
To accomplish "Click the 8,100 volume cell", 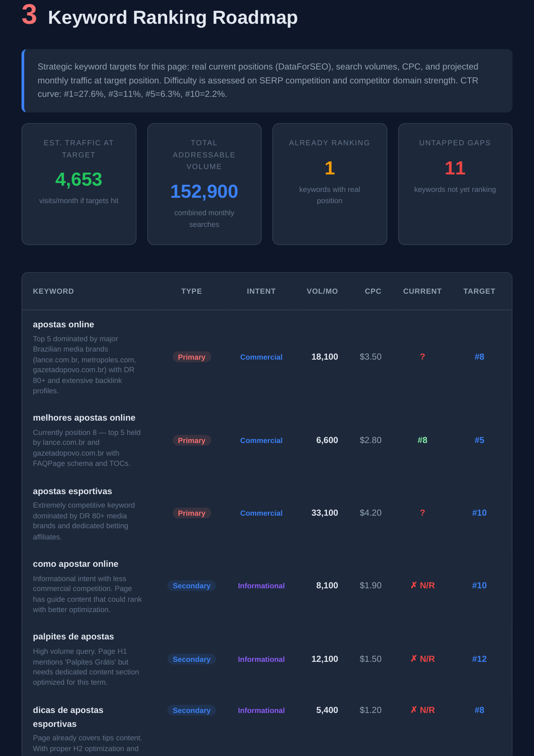I will tap(327, 586).
